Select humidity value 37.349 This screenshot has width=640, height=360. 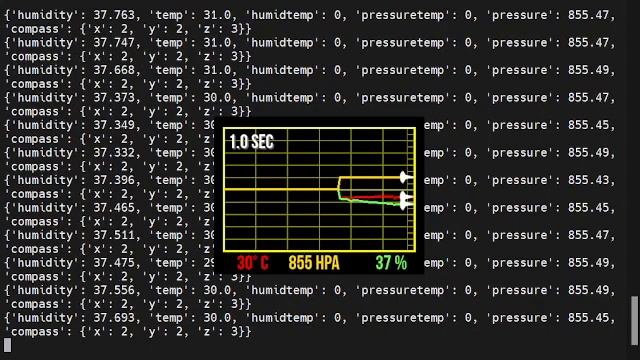pos(114,125)
